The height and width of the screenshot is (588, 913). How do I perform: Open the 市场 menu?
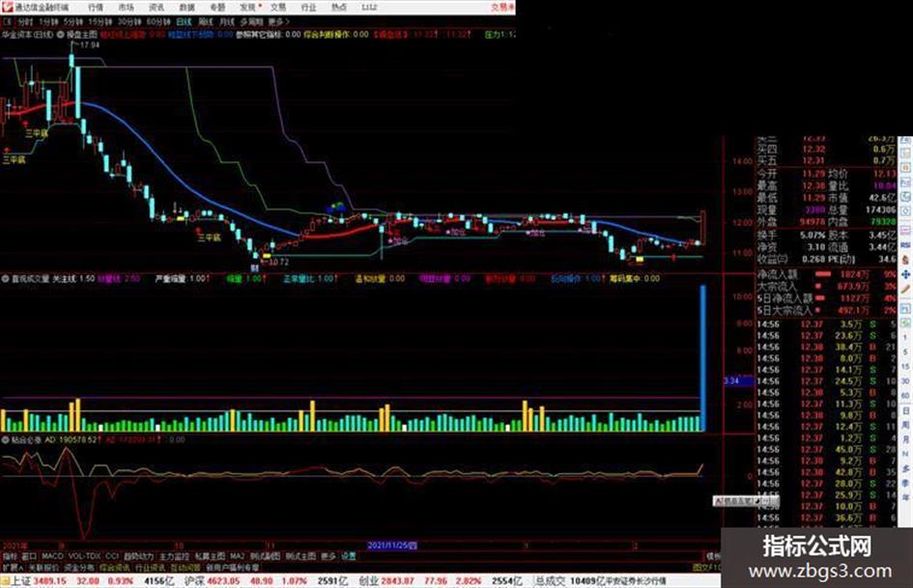coord(126,8)
